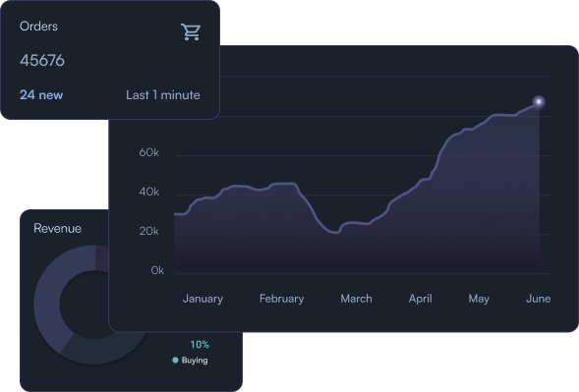
Task: Click the teal Buying legend dot
Action: pos(175,360)
